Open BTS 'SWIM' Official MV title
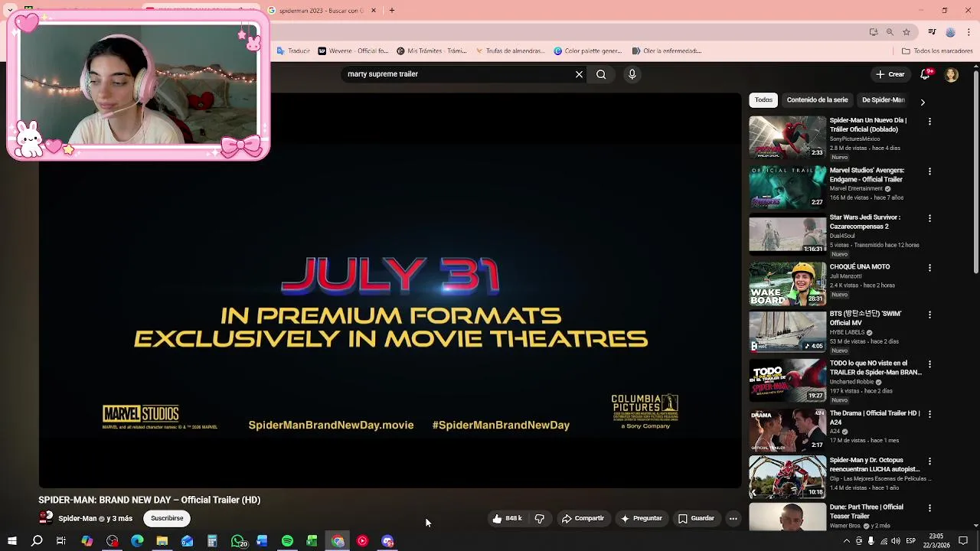Image resolution: width=980 pixels, height=551 pixels. [865, 318]
